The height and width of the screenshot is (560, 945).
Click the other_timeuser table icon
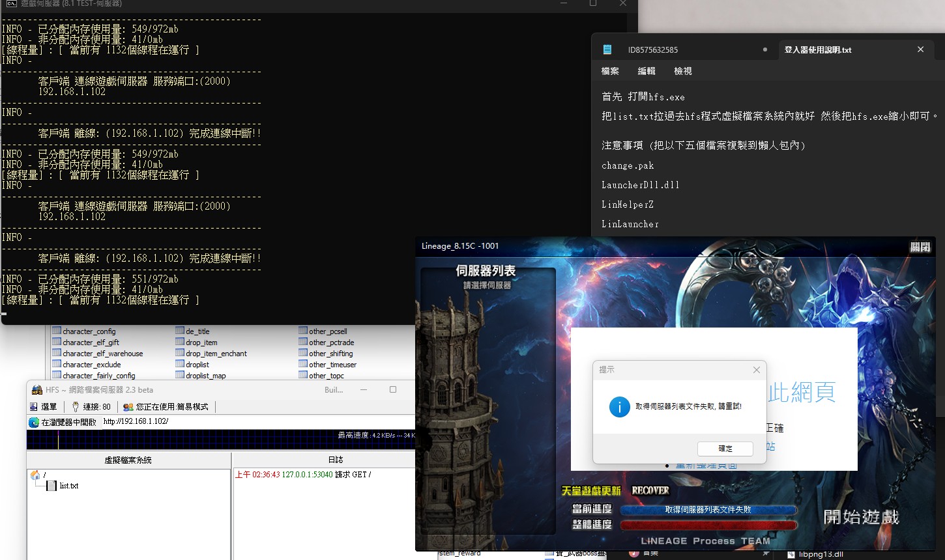pos(303,364)
